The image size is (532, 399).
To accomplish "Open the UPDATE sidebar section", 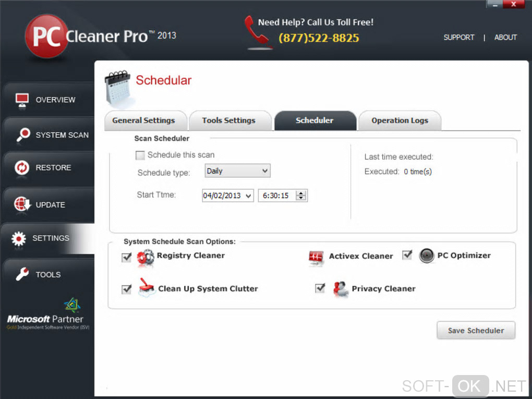I will pyautogui.click(x=48, y=204).
